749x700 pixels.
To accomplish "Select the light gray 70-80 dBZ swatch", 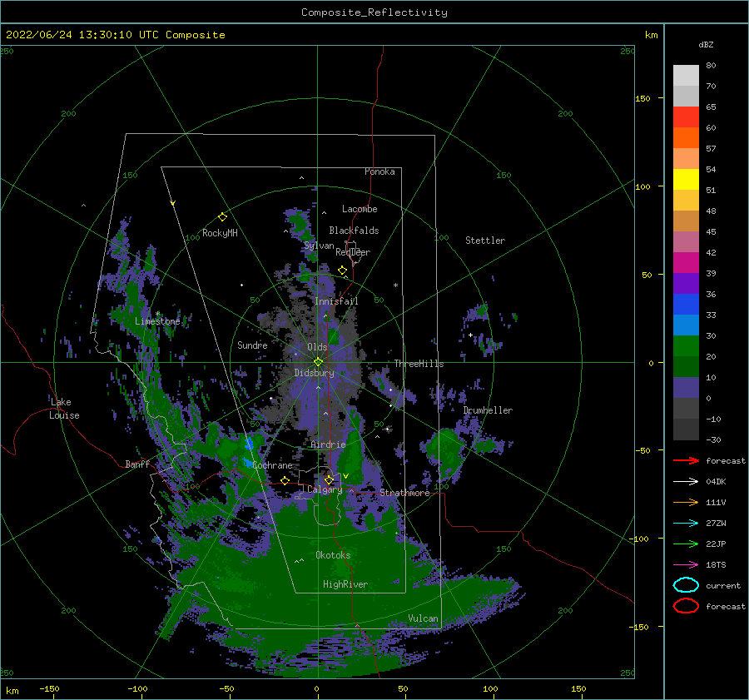I will 686,76.
